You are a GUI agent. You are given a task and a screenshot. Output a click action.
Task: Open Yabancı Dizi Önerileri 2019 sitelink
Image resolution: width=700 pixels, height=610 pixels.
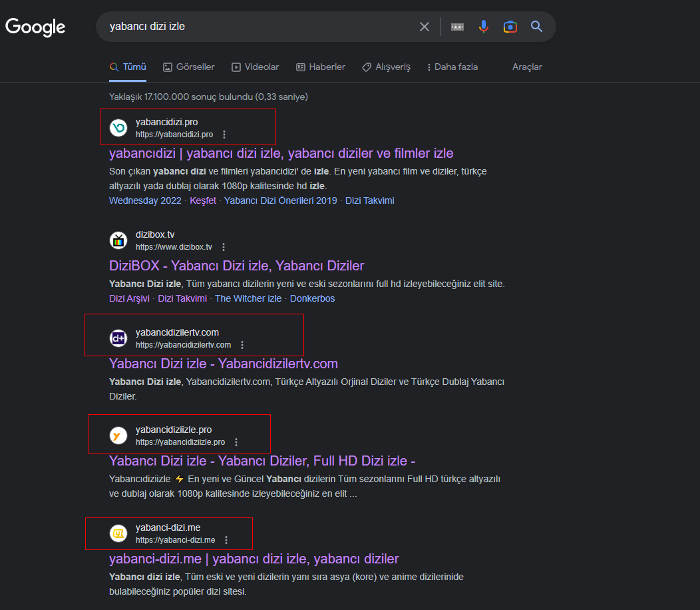[280, 200]
